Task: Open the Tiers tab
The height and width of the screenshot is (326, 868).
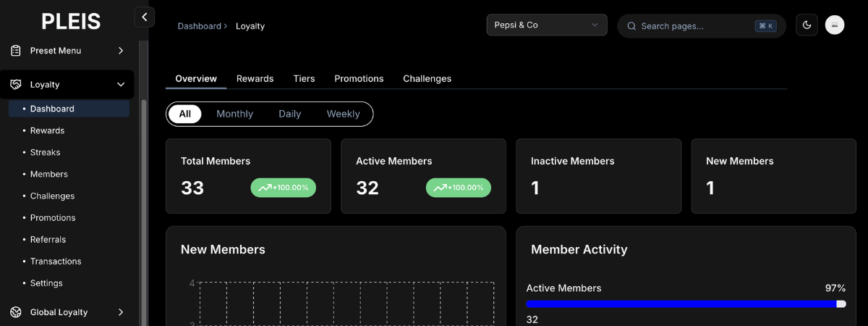Action: pos(304,78)
